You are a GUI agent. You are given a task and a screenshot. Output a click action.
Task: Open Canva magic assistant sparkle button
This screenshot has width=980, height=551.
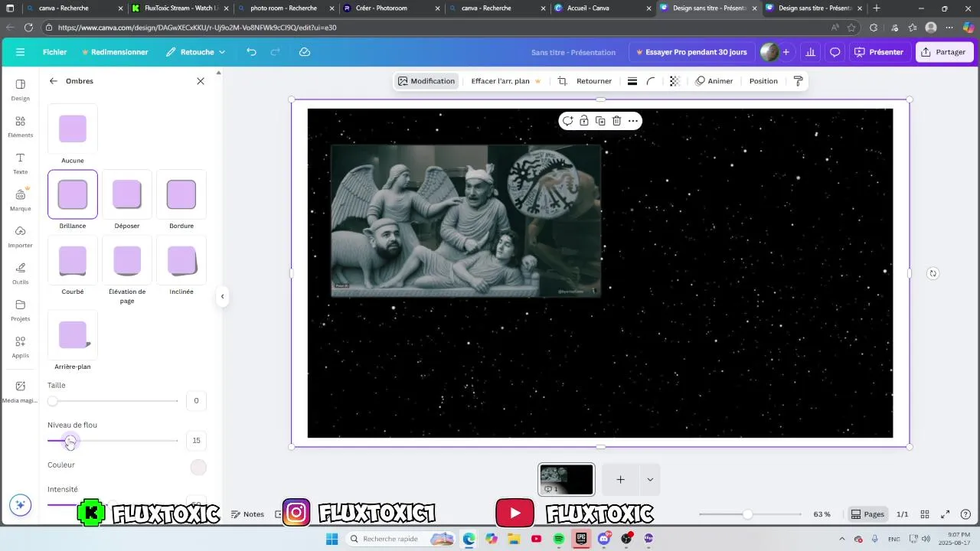[21, 505]
